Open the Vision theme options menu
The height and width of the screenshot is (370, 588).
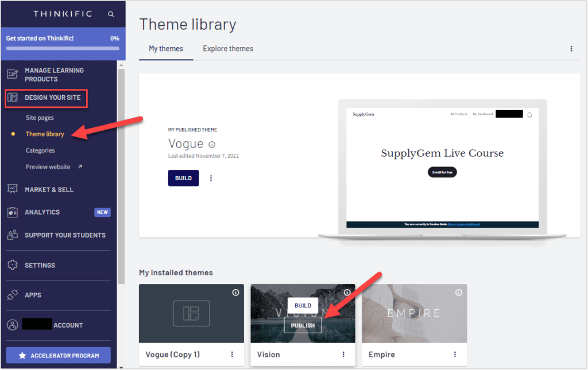click(x=343, y=355)
